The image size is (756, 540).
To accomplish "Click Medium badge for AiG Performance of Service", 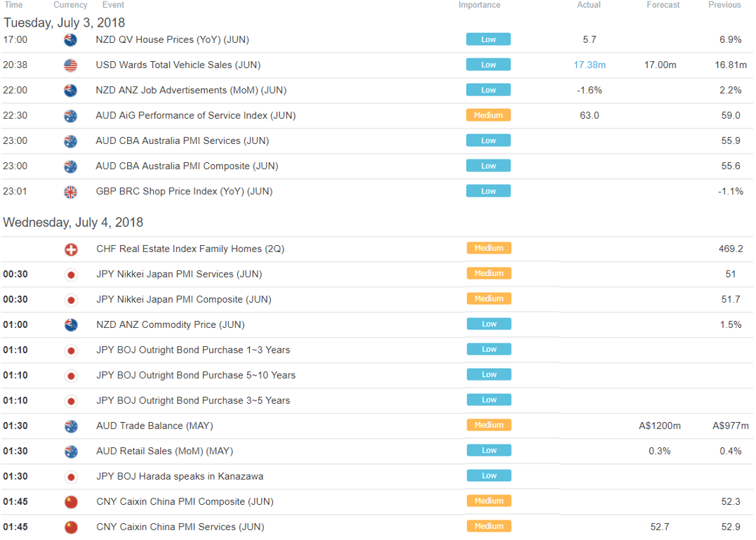I will pos(489,115).
